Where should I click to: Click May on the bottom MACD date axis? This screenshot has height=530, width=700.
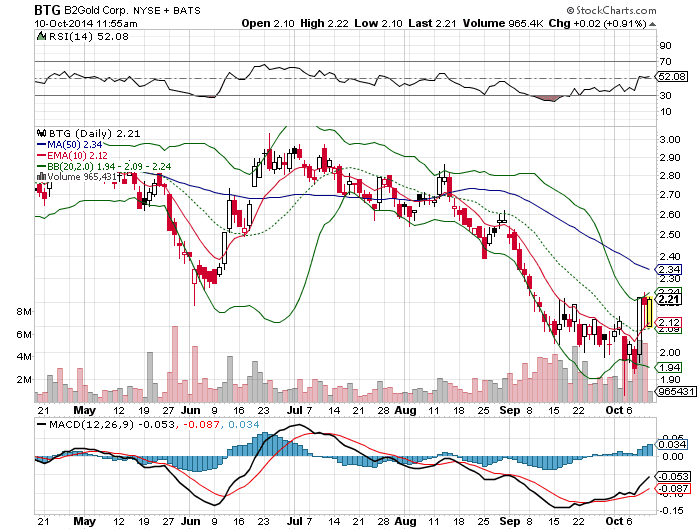84,521
